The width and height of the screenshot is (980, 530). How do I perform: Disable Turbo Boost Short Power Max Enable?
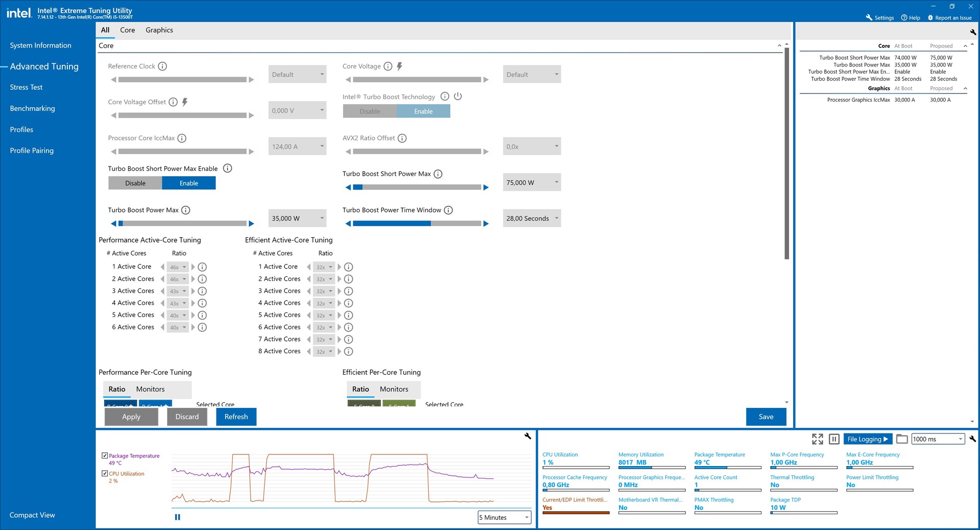[135, 183]
